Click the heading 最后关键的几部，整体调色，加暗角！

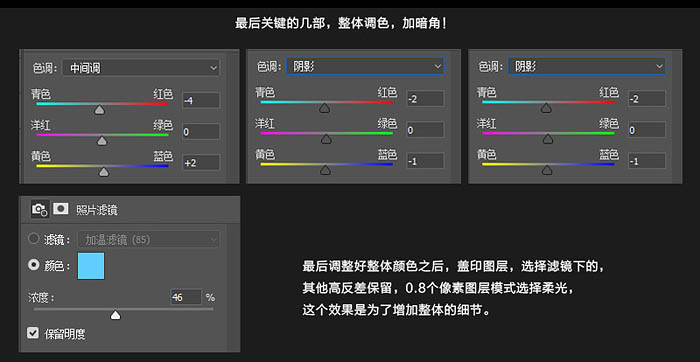(x=341, y=24)
